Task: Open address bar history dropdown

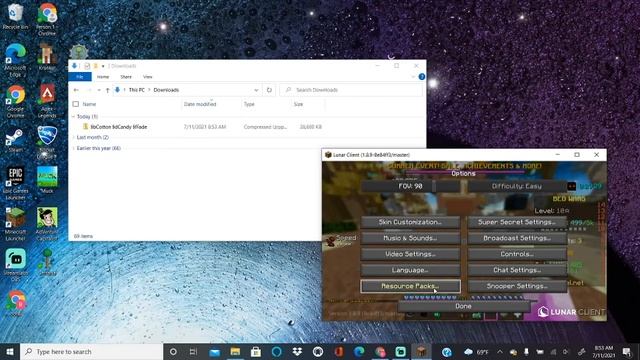Action: point(256,90)
